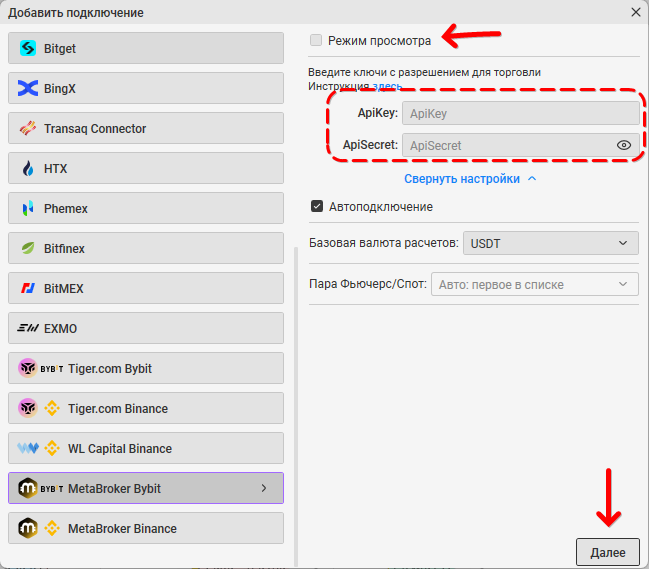Click Bybit logo in Tiger.com Bybit row

pyautogui.click(x=52, y=368)
